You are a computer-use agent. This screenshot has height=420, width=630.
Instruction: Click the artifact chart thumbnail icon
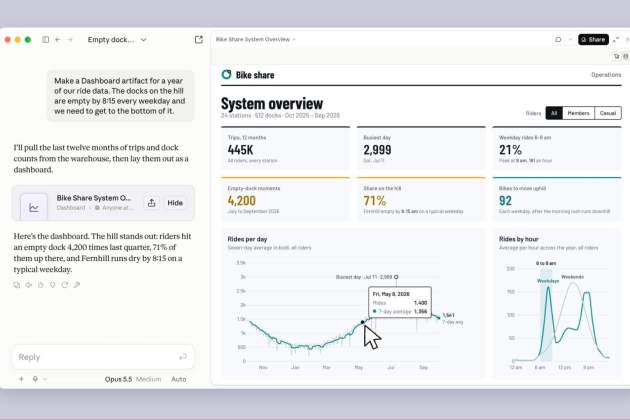coord(34,207)
